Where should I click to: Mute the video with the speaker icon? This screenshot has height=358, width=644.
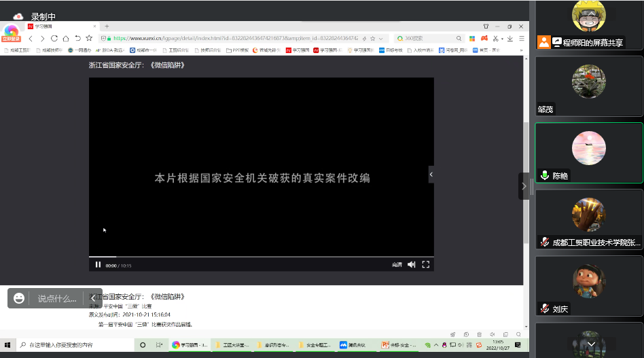[x=411, y=265]
